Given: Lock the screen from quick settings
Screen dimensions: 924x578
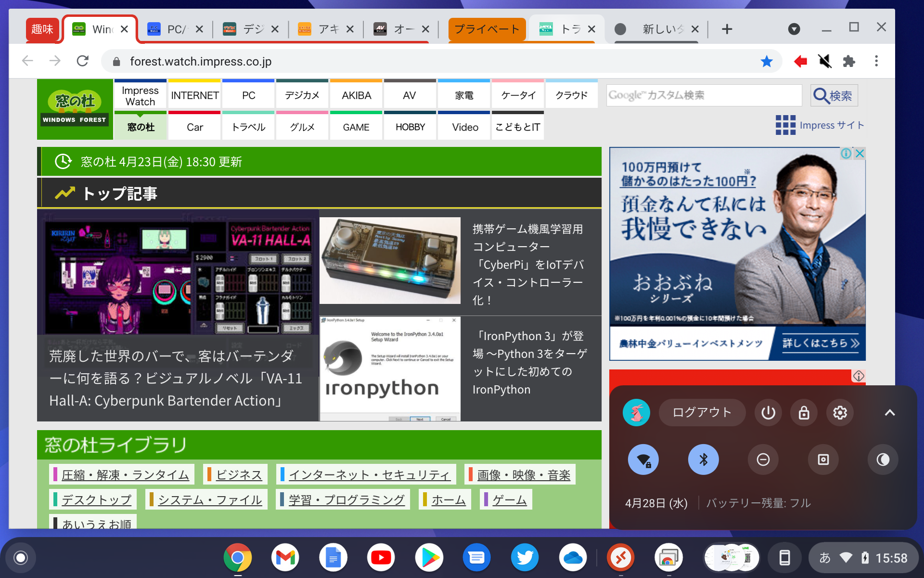Looking at the screenshot, I should point(803,412).
